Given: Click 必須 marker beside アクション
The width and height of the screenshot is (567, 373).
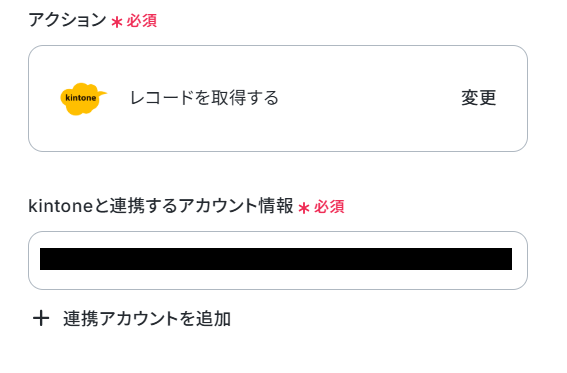Looking at the screenshot, I should pos(141,21).
